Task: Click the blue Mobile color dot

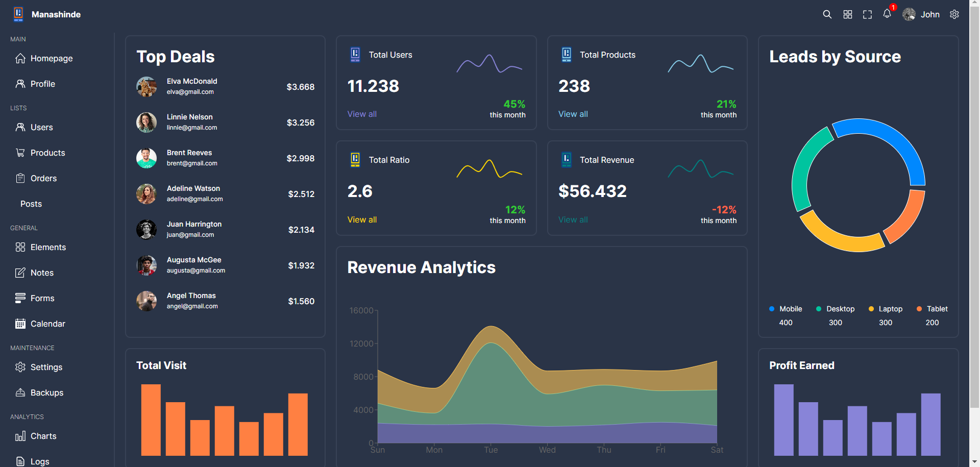Action: click(x=771, y=309)
